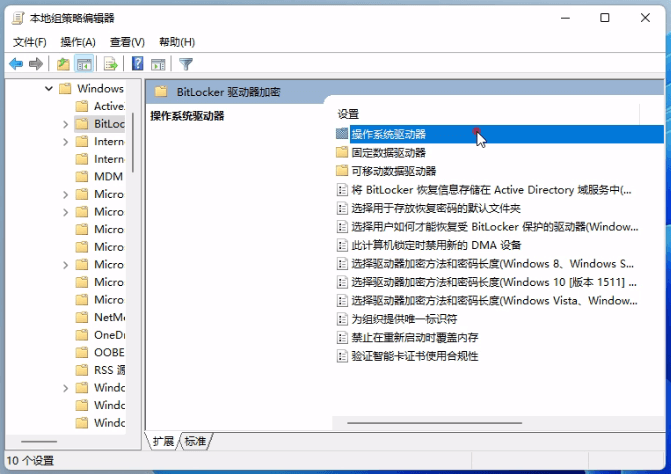Viewport: 671px width, 474px height.
Task: Close the 本地组策略编辑器 window
Action: coord(645,18)
